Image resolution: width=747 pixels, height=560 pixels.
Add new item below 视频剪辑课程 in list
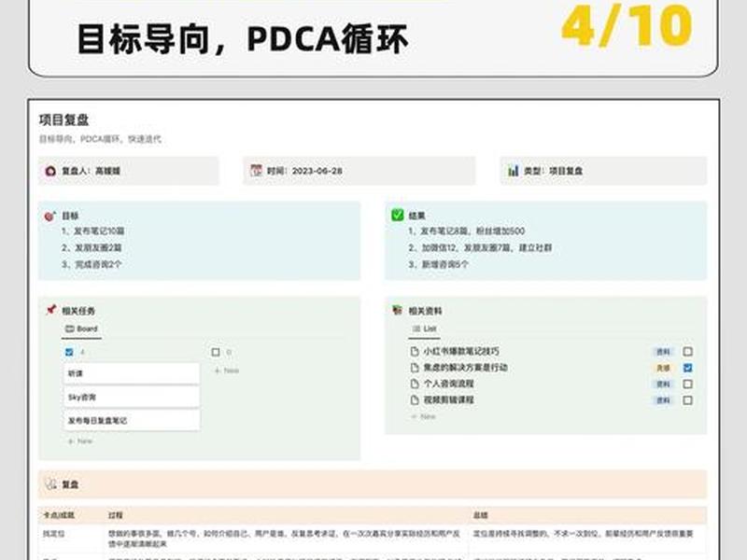pyautogui.click(x=424, y=416)
